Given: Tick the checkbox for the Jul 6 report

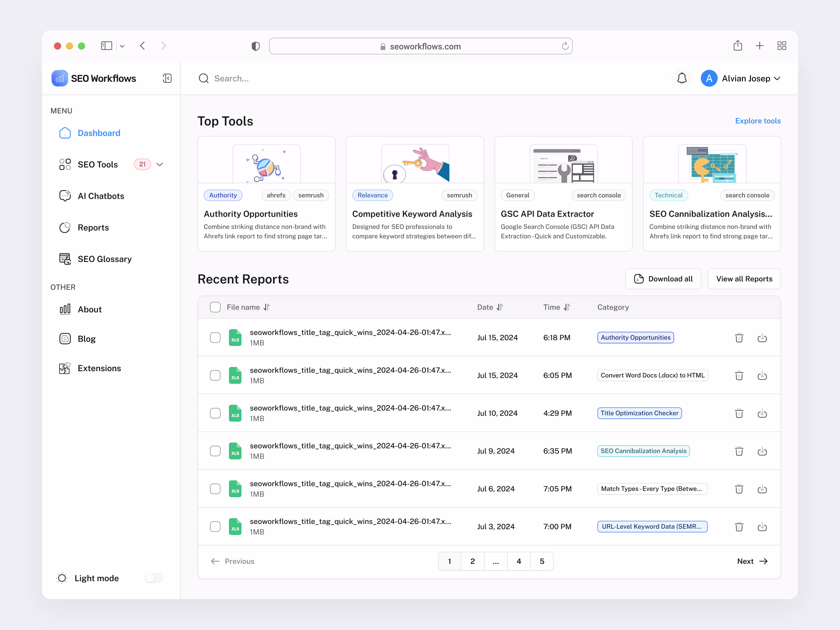Looking at the screenshot, I should [x=215, y=489].
